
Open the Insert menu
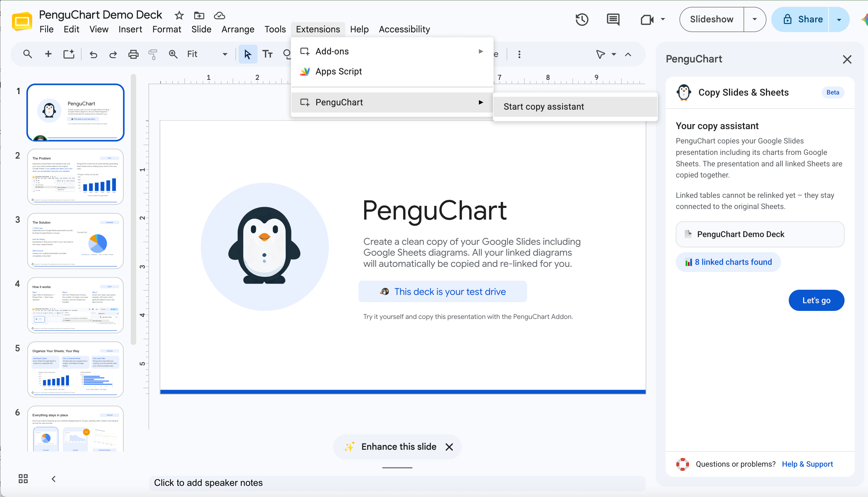[130, 29]
